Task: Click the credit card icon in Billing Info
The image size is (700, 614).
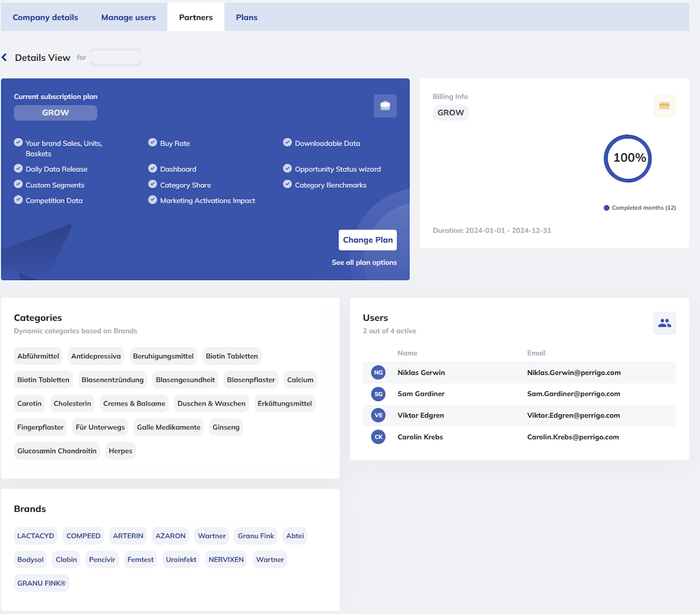Action: pyautogui.click(x=664, y=106)
